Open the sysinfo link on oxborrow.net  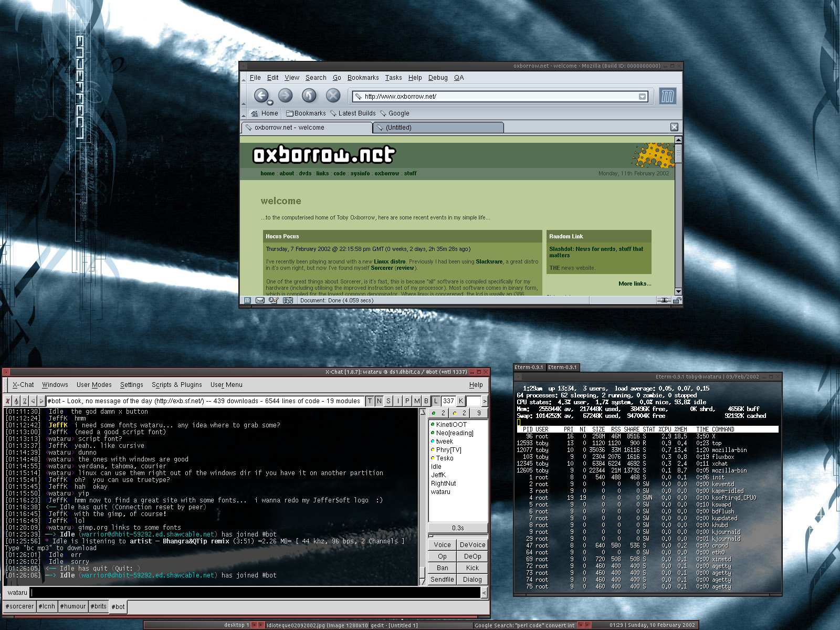tap(360, 173)
